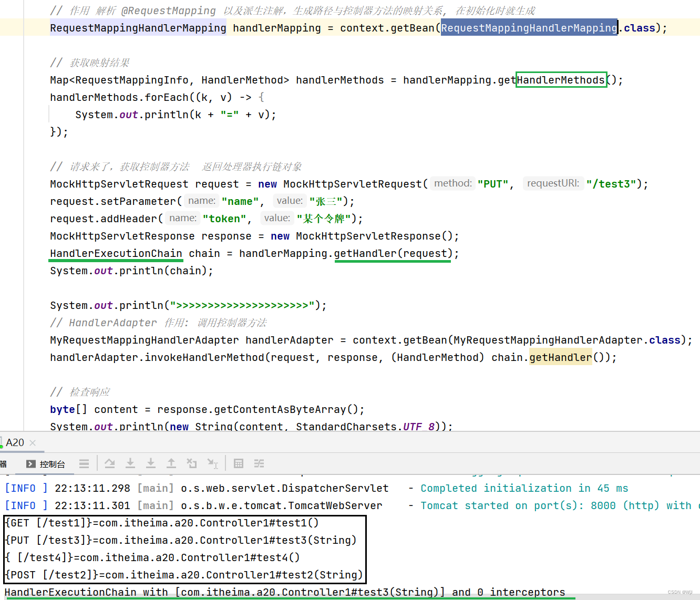The image size is (700, 600).
Task: Click the underlined HandlerExecutionChain text
Action: [x=115, y=253]
